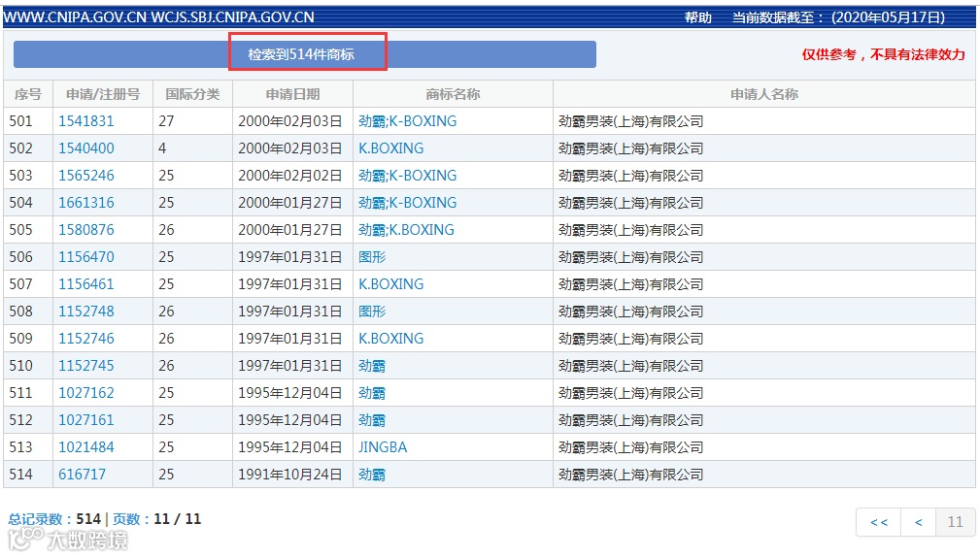Image resolution: width=980 pixels, height=558 pixels.
Task: Open 劲霸 trademark in row 511
Action: point(372,393)
